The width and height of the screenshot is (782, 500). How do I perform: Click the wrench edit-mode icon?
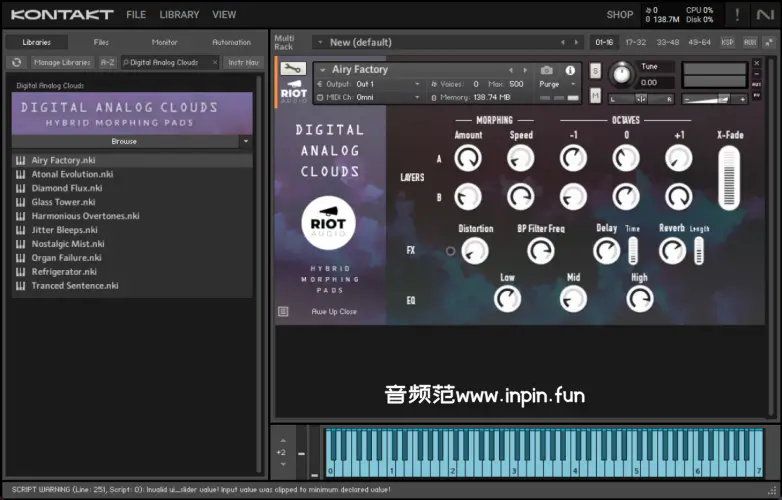point(293,69)
